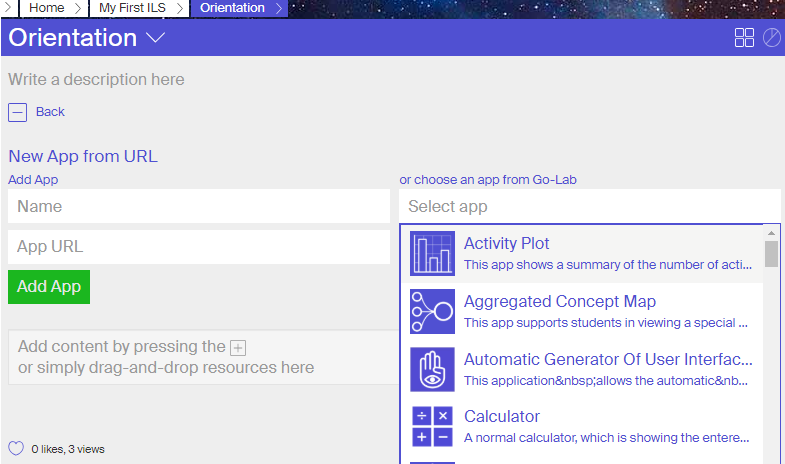
Task: Click the Activity Plot app icon
Action: 432,254
